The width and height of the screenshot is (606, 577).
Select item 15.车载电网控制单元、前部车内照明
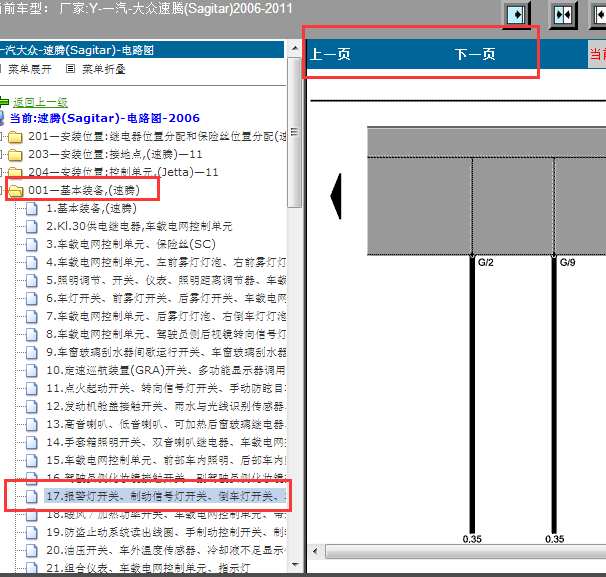[x=166, y=460]
